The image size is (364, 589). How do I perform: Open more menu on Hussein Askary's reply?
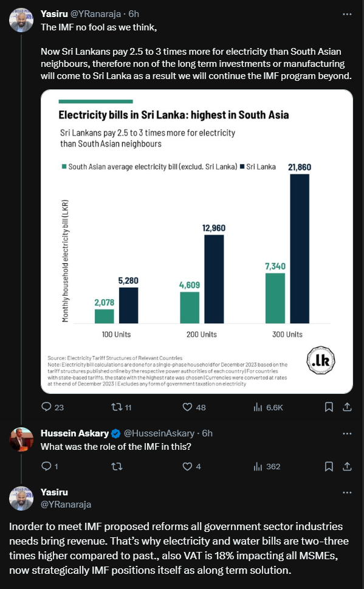347,433
